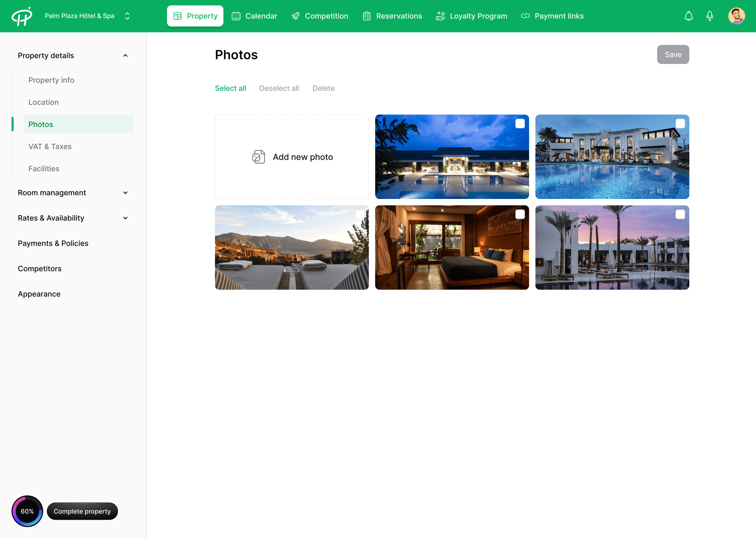Screen dimensions: 756x538
Task: Open the Reservations tab
Action: click(392, 16)
